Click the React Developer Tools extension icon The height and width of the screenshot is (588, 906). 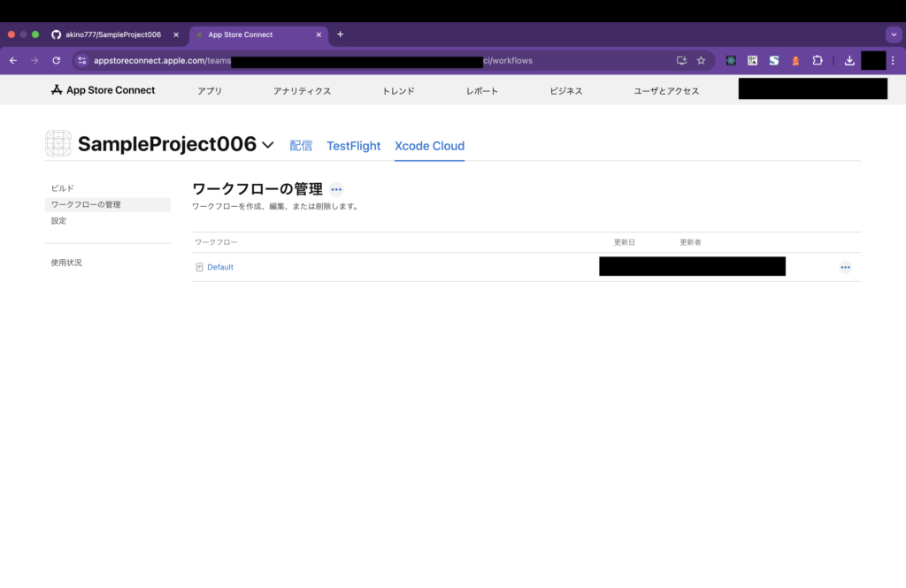point(731,60)
